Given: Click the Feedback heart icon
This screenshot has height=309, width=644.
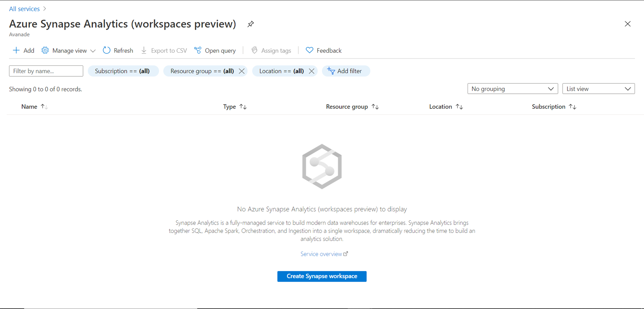Looking at the screenshot, I should tap(309, 50).
